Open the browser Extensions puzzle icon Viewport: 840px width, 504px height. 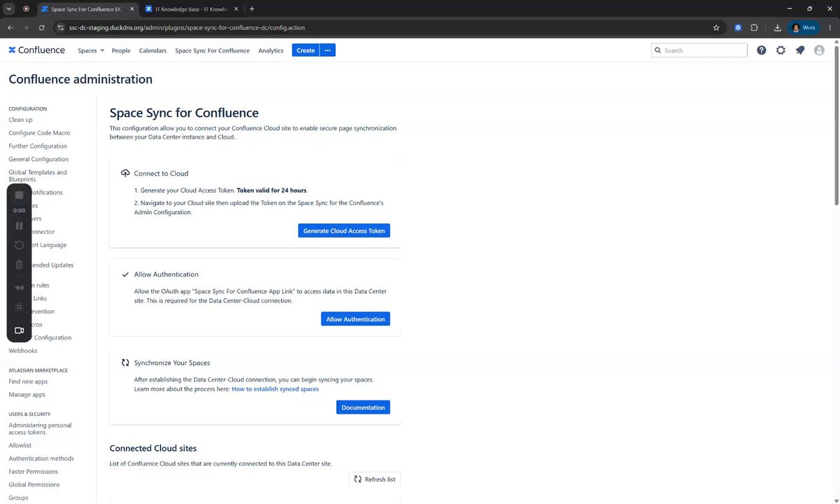pos(754,28)
